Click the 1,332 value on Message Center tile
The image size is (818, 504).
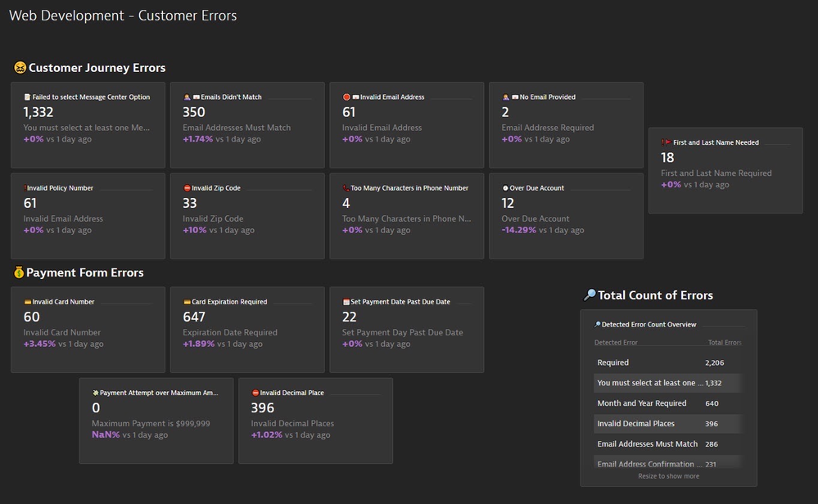(38, 113)
